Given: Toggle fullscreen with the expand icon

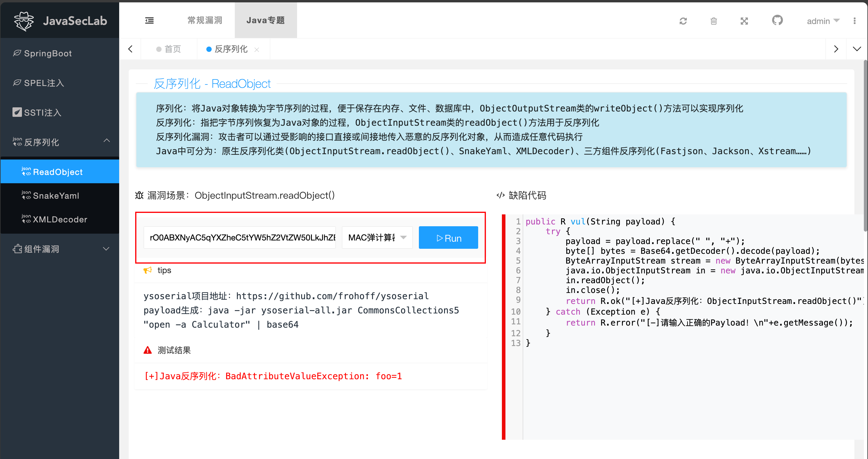Looking at the screenshot, I should [x=744, y=21].
